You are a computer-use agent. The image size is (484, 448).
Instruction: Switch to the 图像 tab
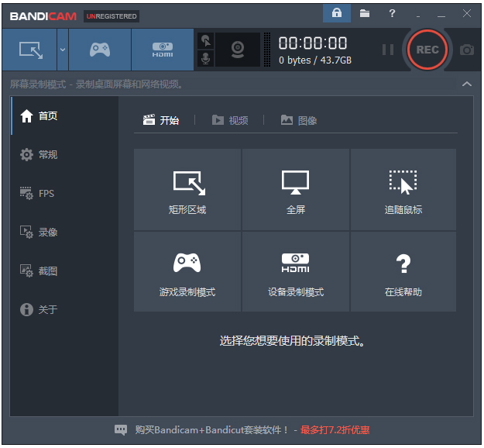299,120
